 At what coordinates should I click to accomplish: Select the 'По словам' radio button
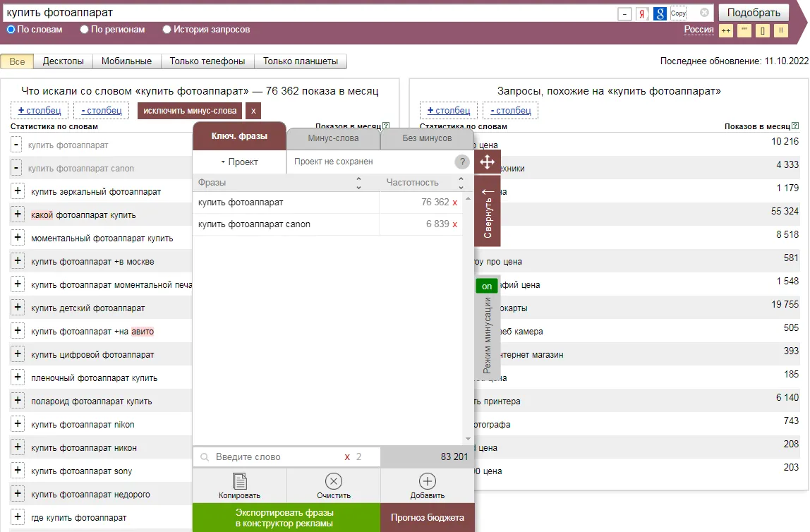pyautogui.click(x=11, y=30)
